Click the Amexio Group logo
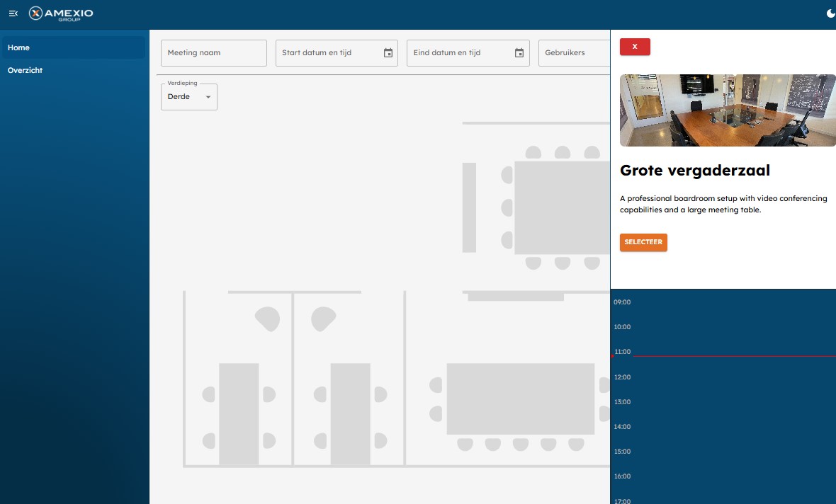Screen dimensions: 836x504 coord(61,13)
